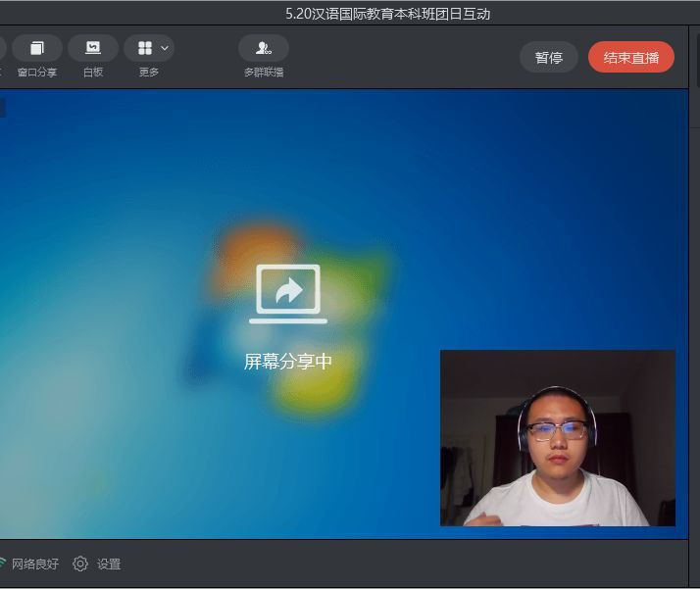Open settings gear icon
Image resolution: width=700 pixels, height=589 pixels.
coord(80,564)
